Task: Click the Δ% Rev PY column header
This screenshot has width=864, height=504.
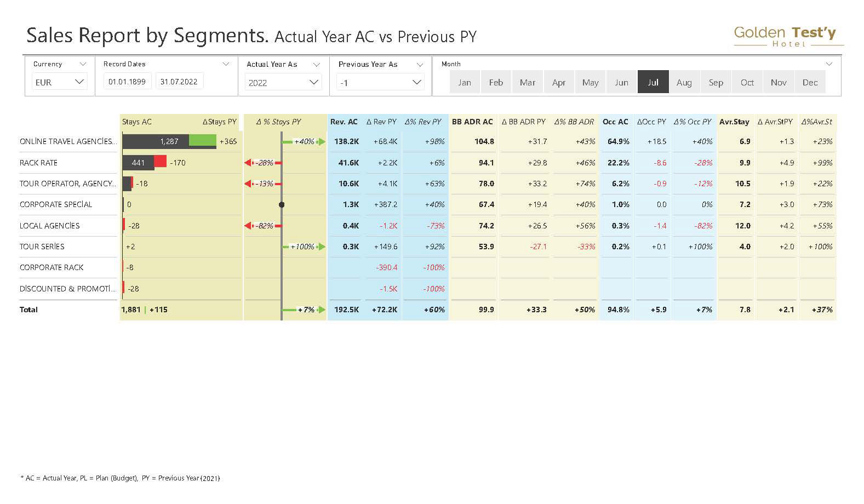Action: (423, 122)
